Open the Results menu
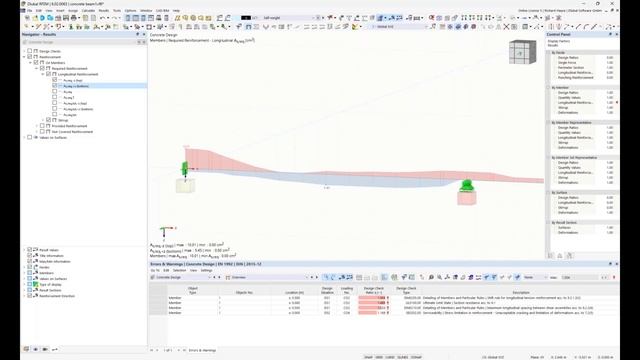Screen dimensions: 640x360 click(104, 11)
